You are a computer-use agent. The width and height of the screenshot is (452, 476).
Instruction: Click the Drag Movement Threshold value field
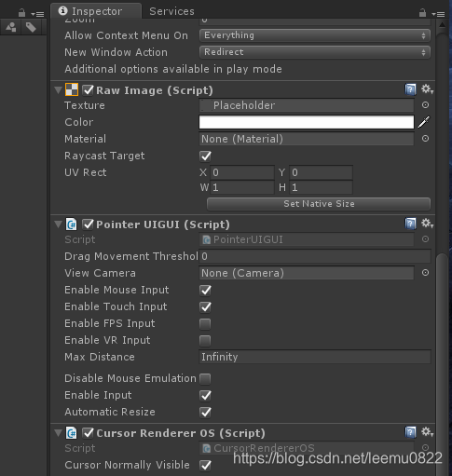pos(315,256)
